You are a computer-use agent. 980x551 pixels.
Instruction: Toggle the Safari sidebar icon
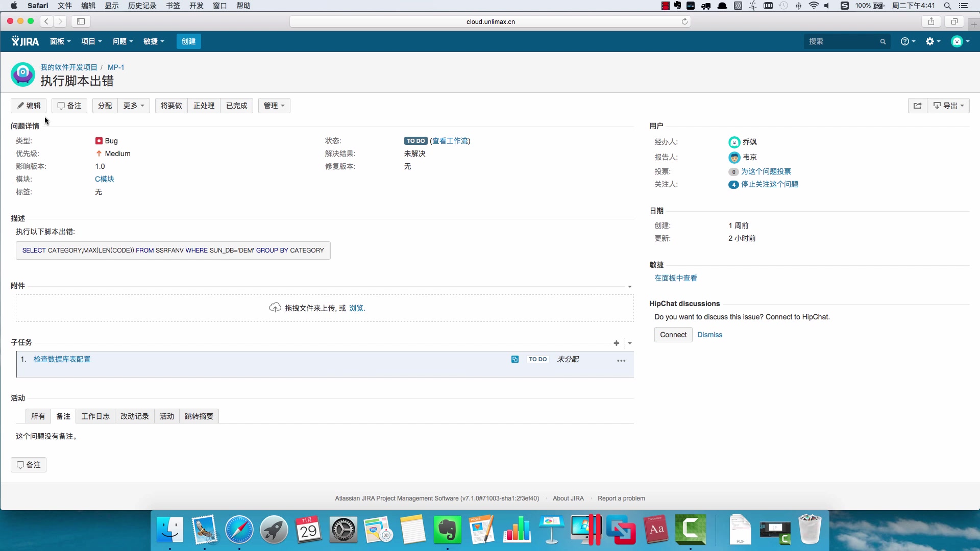pos(81,21)
